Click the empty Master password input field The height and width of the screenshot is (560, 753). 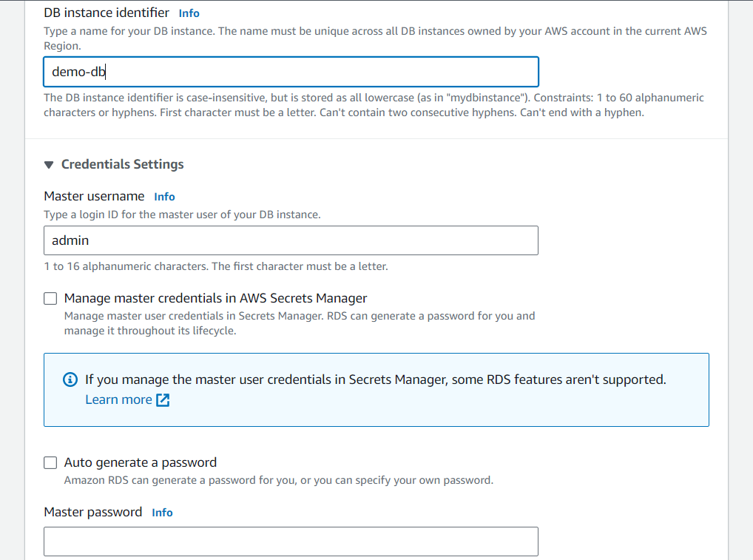(x=291, y=542)
